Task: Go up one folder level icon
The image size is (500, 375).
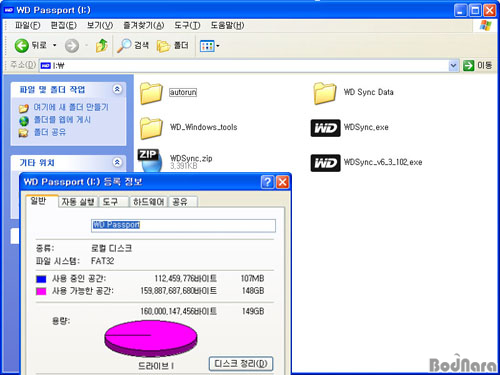Action: coord(102,45)
